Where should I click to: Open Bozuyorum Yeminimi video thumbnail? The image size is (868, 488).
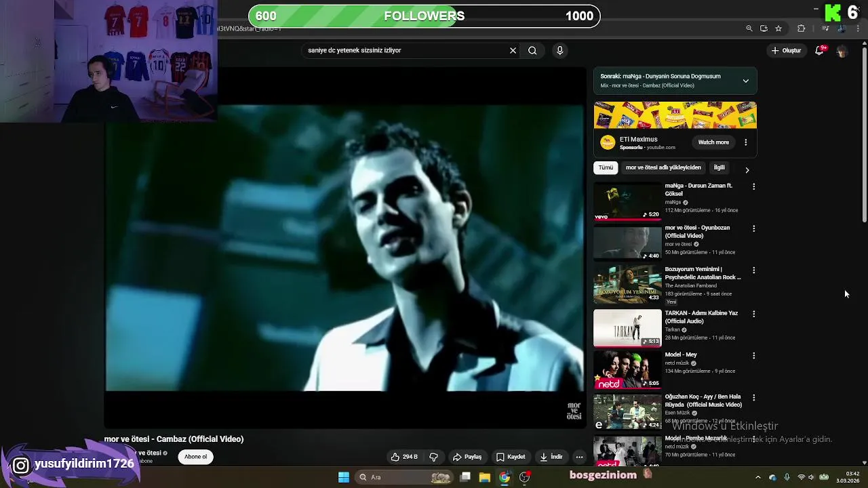(627, 285)
